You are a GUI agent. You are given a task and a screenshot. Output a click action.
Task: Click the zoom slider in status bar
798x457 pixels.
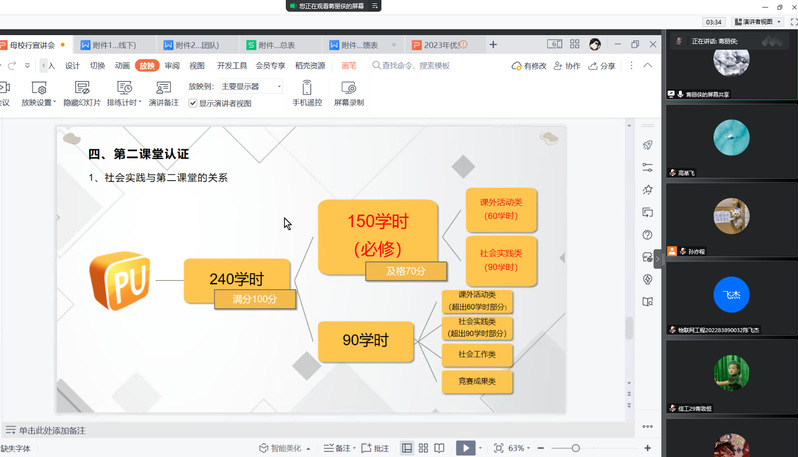(575, 448)
